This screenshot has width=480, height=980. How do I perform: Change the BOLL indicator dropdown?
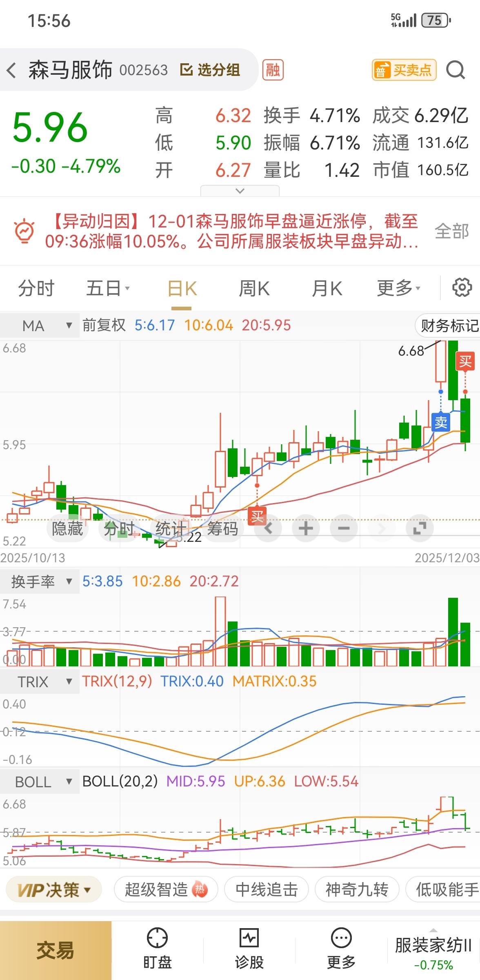40,782
